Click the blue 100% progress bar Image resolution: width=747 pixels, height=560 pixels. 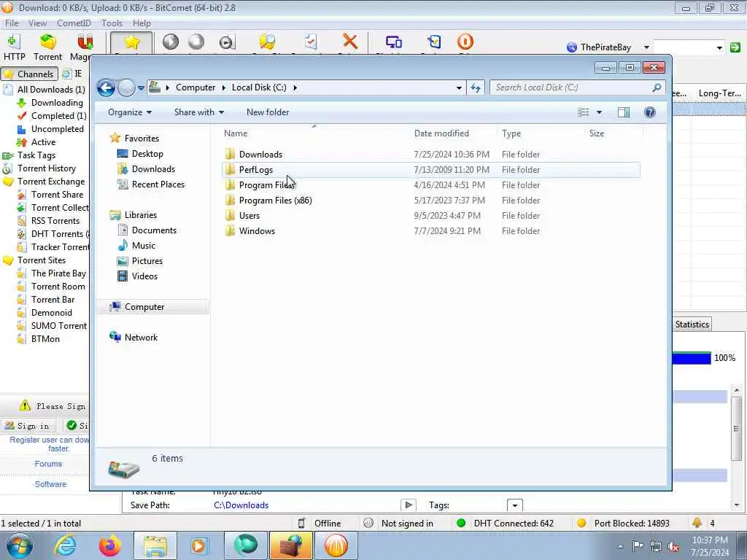pos(692,357)
